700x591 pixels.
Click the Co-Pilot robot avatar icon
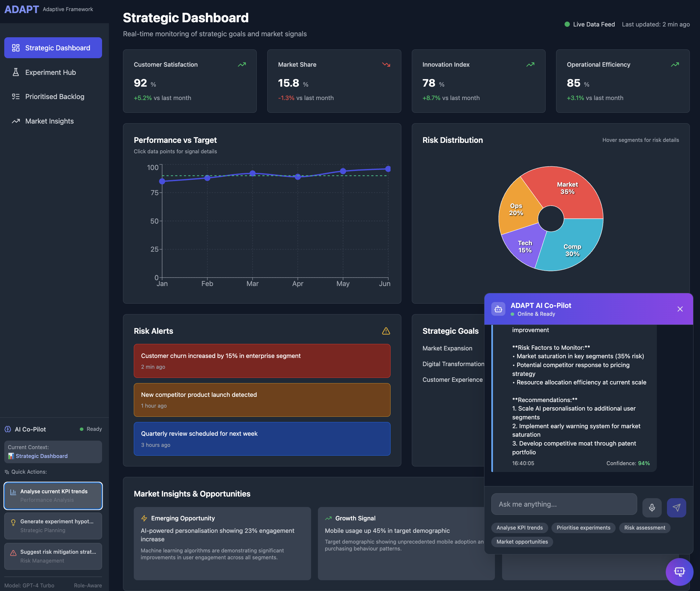[498, 309]
